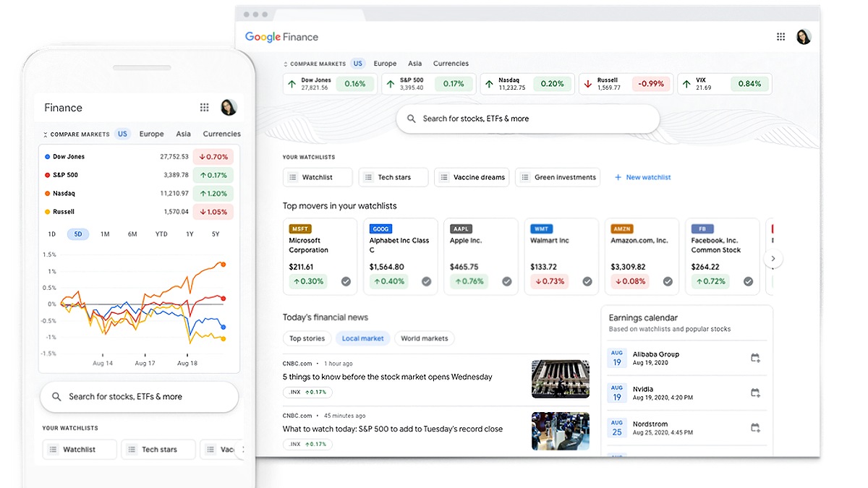
Task: Click the MSFT ticker badge
Action: click(300, 229)
